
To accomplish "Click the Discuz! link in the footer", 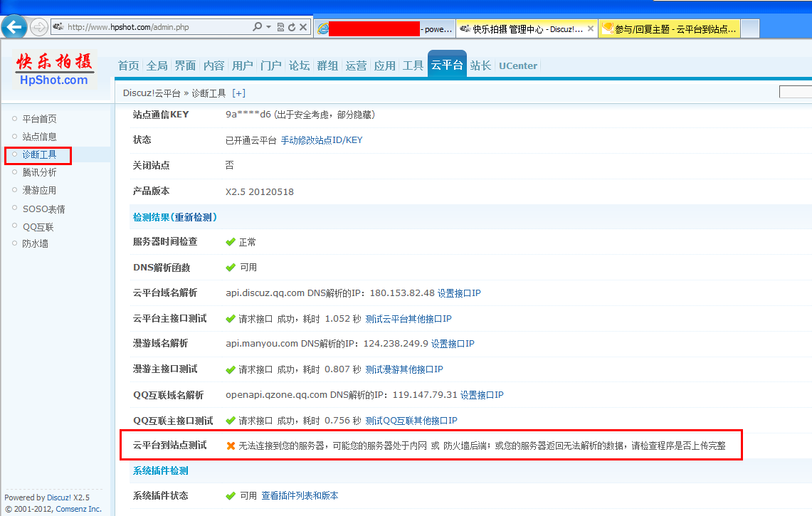I will [59, 497].
